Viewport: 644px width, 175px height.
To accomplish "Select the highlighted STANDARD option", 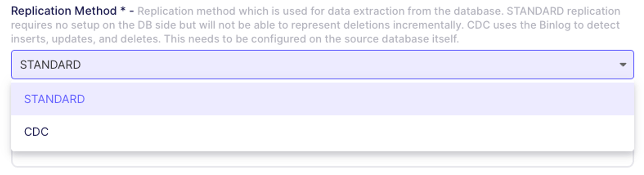I will [x=54, y=99].
